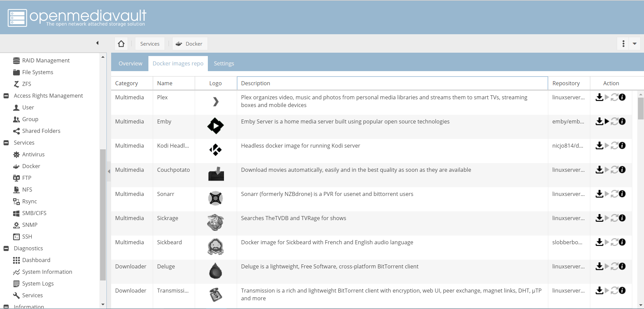Collapse the Diagnostics tree section

(6, 248)
